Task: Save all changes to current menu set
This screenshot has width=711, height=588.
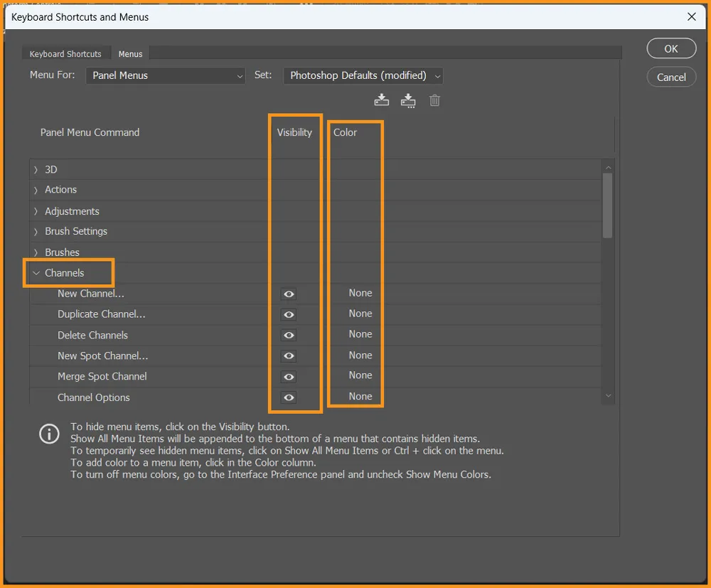Action: pos(382,100)
